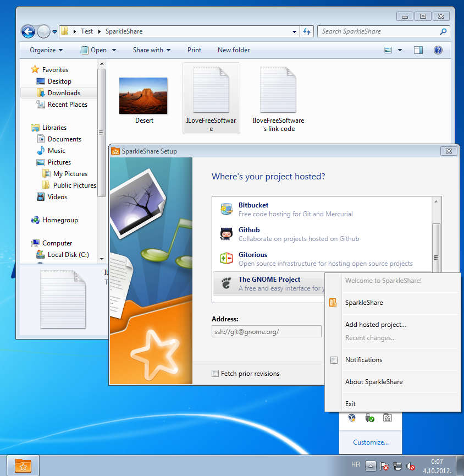This screenshot has width=464, height=476.
Task: Click the Explorer help icon
Action: tap(438, 50)
